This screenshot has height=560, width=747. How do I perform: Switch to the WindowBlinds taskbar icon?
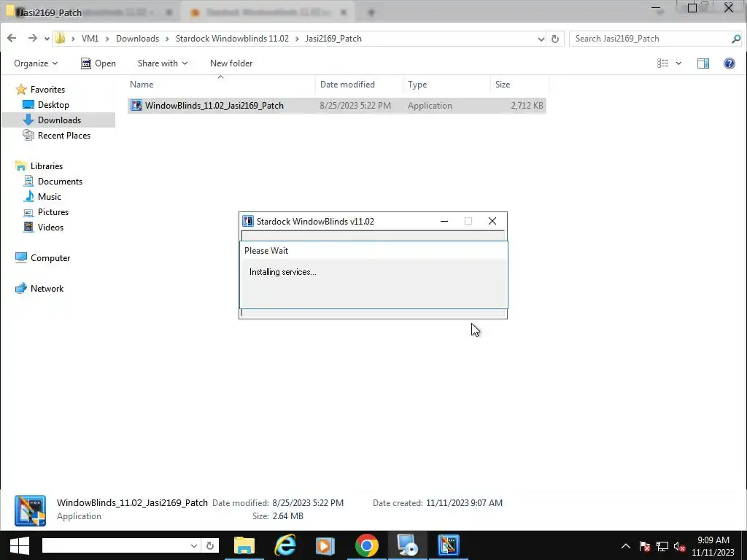coord(449,545)
